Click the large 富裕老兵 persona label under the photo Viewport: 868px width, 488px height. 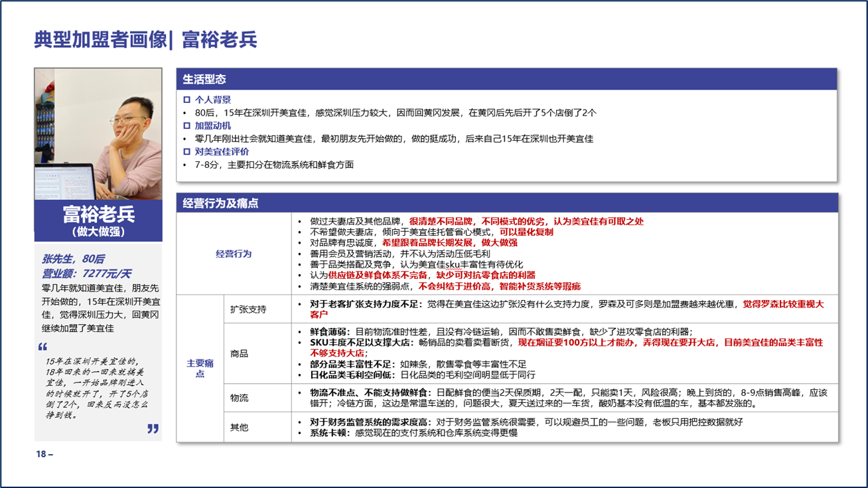tap(98, 214)
